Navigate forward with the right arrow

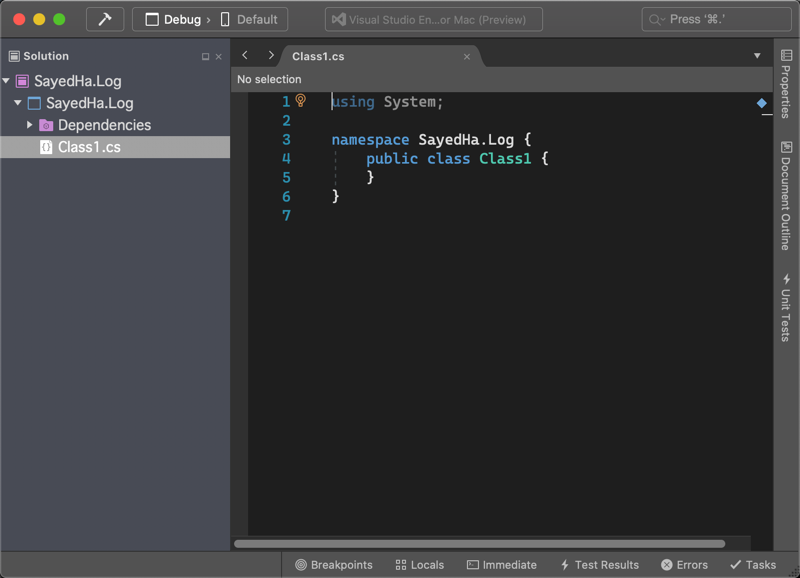[271, 55]
